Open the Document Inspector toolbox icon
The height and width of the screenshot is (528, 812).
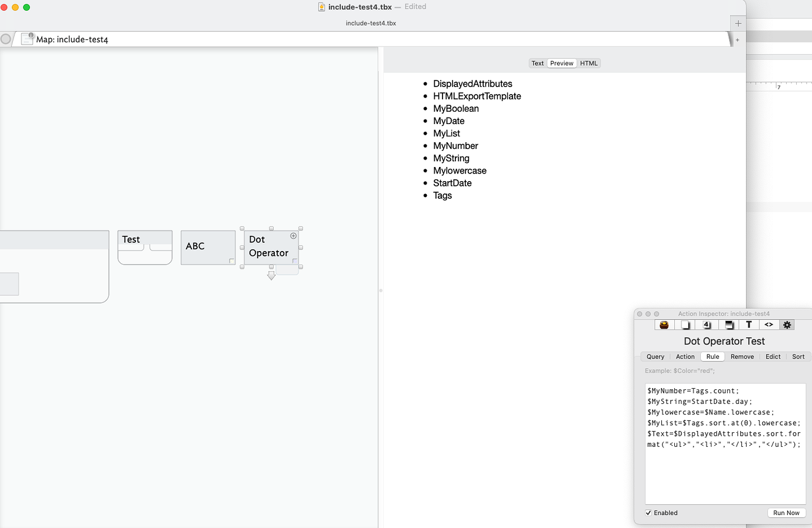(664, 324)
